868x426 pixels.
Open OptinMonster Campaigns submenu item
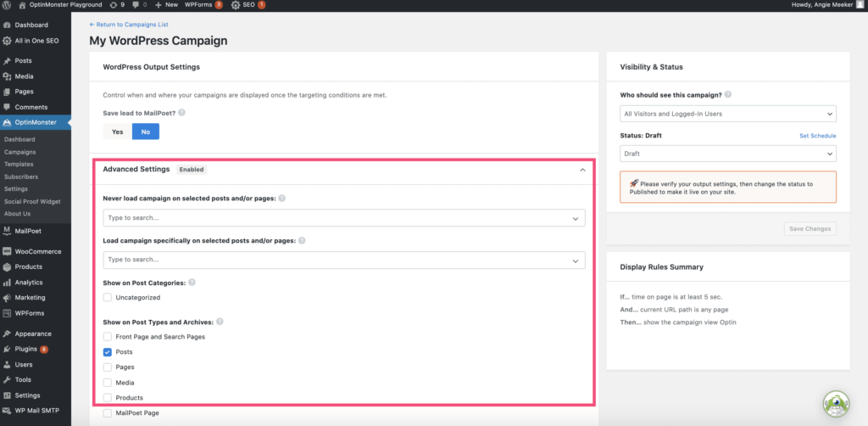point(20,152)
